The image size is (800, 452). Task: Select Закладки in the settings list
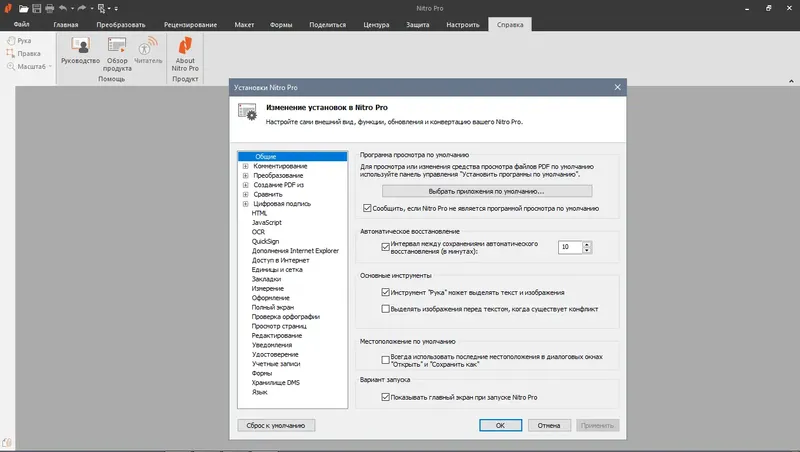pos(266,279)
